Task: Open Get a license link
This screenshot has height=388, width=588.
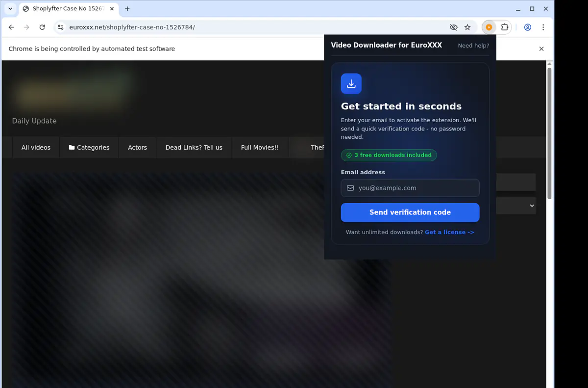Action: coord(449,232)
